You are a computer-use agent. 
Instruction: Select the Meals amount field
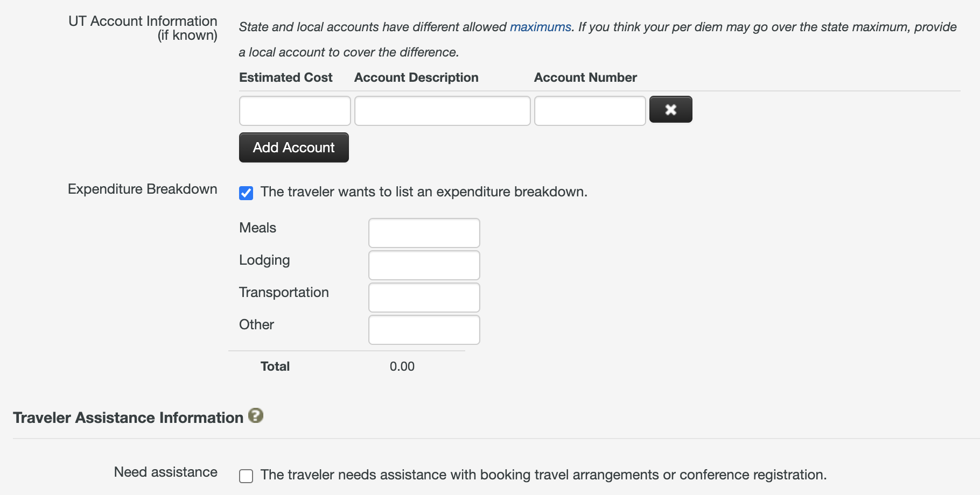pyautogui.click(x=424, y=233)
